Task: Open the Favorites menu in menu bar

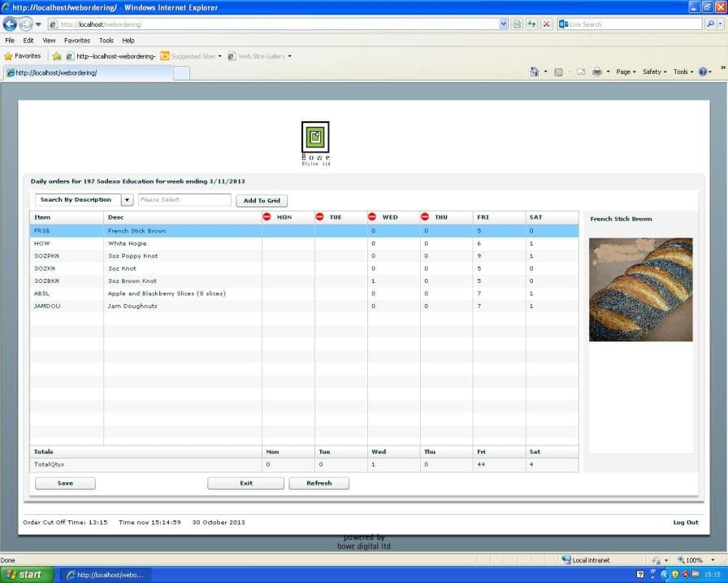Action: [77, 40]
